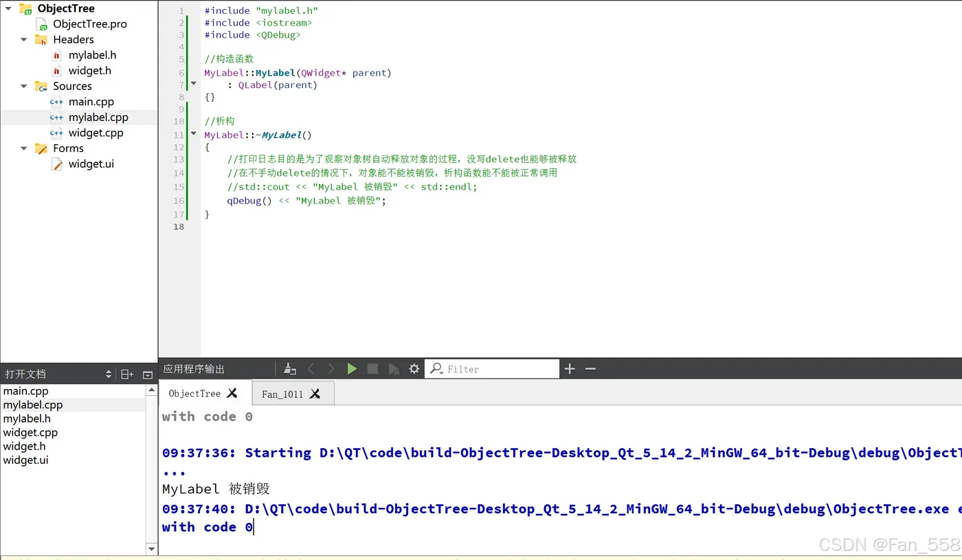Viewport: 962px width, 560px height.
Task: Click the 'MyLabel 被销毁' output line
Action: (216, 489)
